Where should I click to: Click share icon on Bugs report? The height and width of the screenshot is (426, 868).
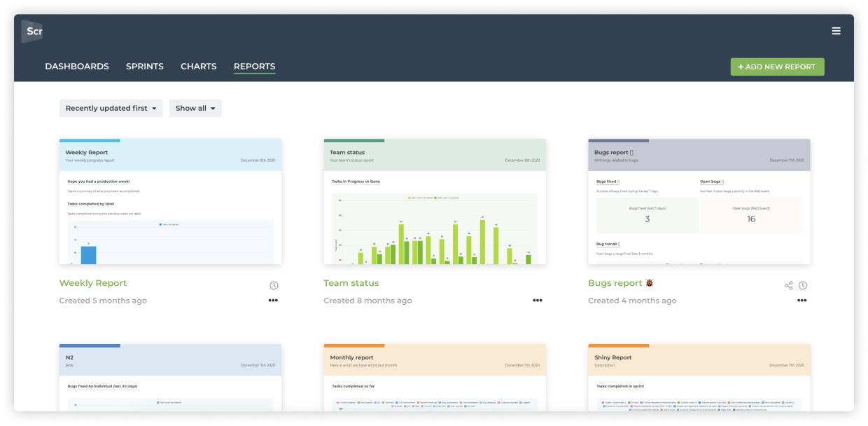789,285
